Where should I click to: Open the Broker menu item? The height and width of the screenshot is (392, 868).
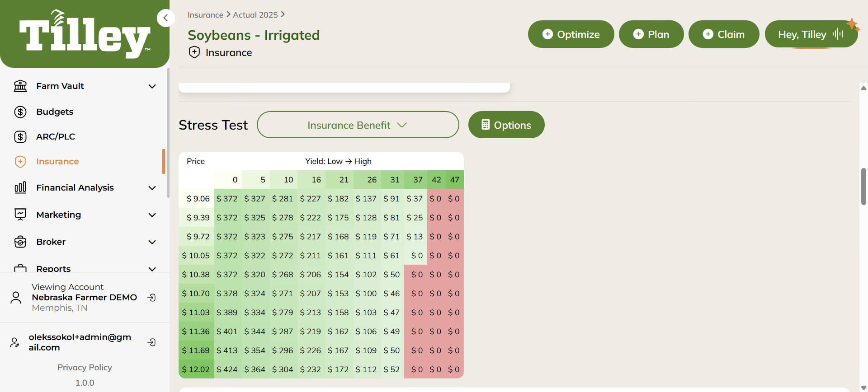coord(51,242)
